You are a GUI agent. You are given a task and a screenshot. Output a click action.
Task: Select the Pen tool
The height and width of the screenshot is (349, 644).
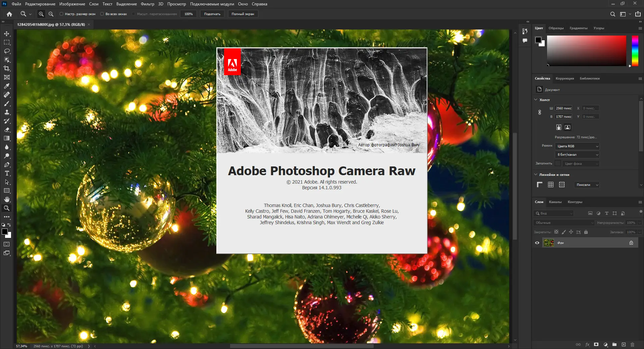[x=7, y=165]
